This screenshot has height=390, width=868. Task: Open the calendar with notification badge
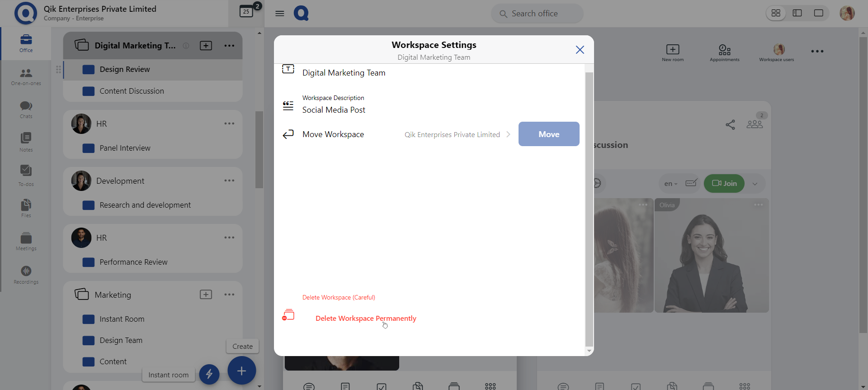tap(247, 11)
